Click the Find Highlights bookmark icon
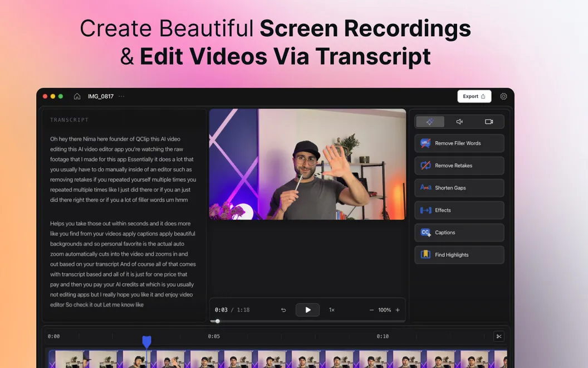Screen dimensions: 588x368 coord(425,255)
